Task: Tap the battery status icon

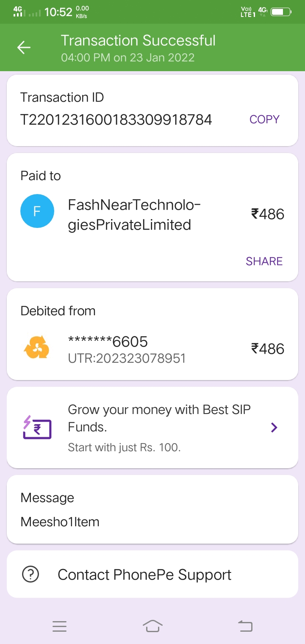Action: click(x=281, y=12)
